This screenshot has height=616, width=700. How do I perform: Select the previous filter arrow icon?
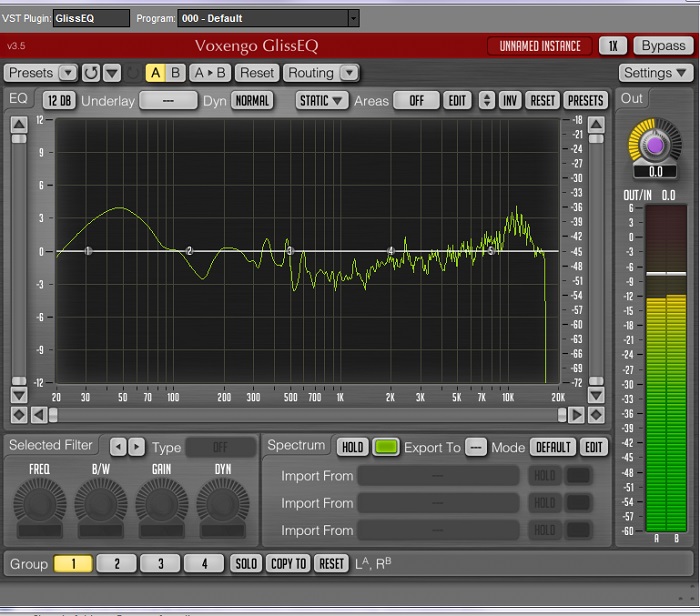[118, 447]
